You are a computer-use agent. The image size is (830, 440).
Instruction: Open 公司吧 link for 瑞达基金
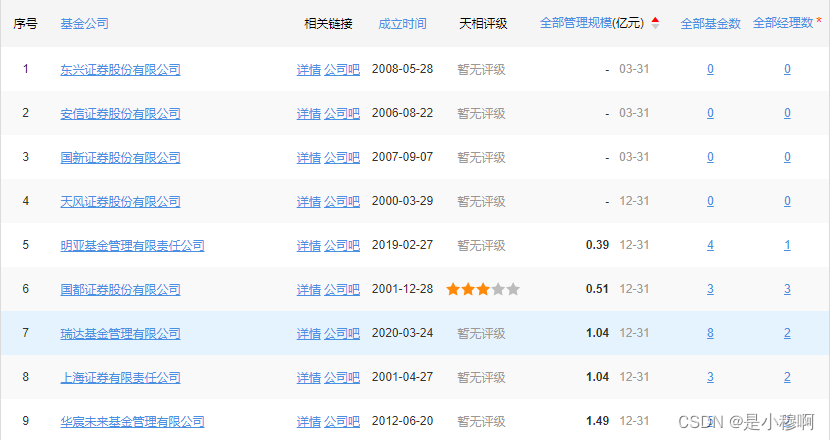click(x=342, y=333)
